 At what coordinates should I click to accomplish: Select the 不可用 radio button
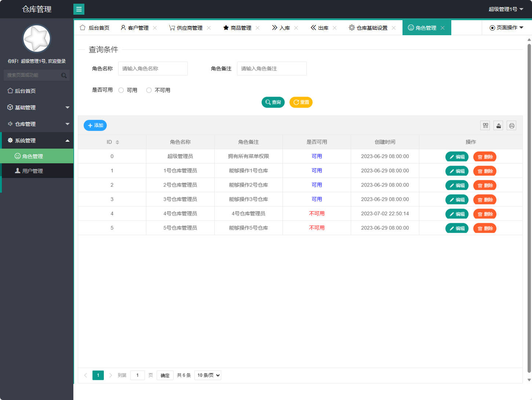[x=149, y=90]
